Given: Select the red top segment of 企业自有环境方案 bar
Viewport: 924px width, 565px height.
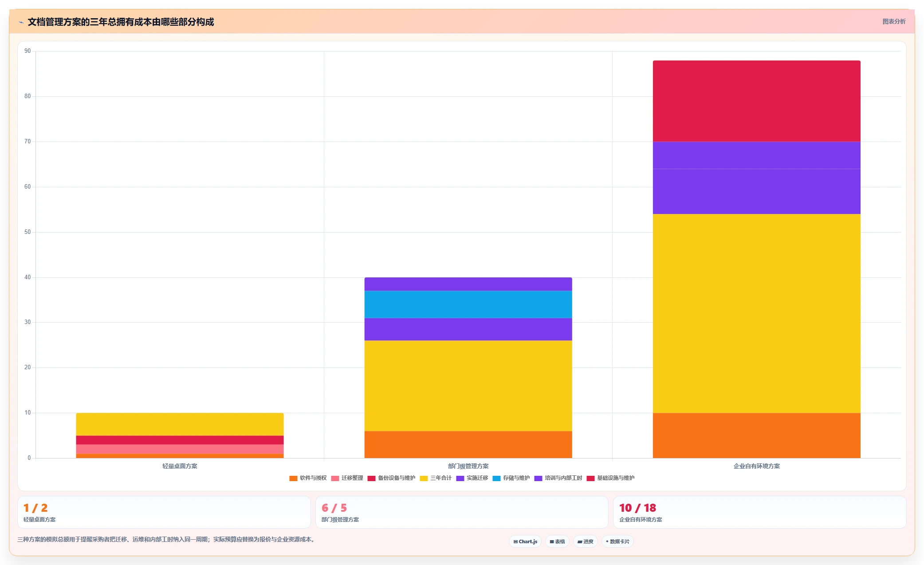Looking at the screenshot, I should point(756,101).
